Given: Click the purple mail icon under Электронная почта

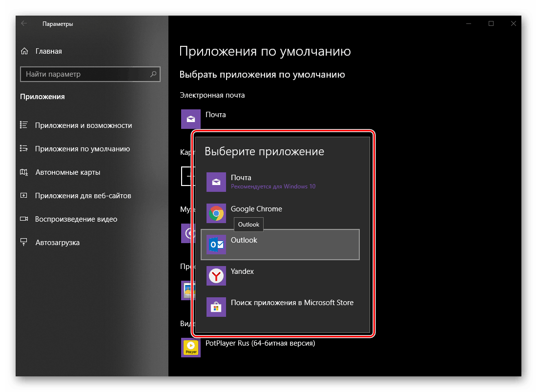Looking at the screenshot, I should tap(191, 119).
